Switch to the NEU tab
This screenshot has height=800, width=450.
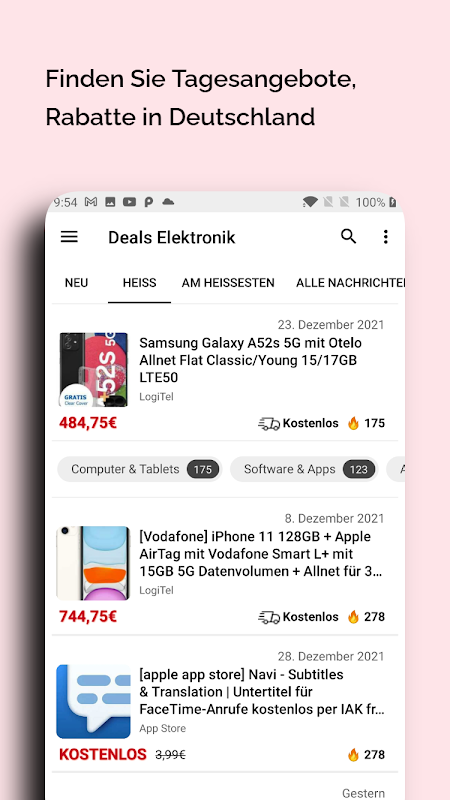point(77,283)
